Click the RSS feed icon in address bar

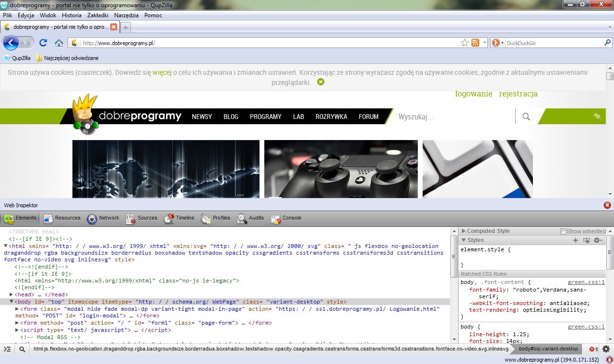coord(475,43)
